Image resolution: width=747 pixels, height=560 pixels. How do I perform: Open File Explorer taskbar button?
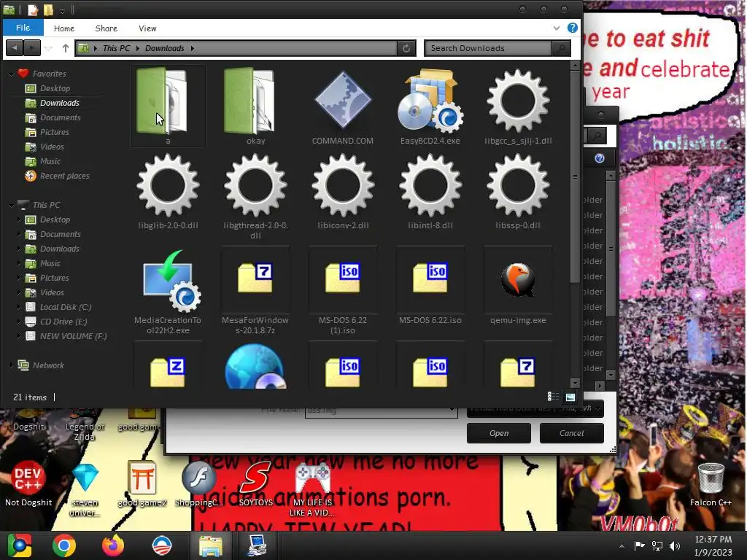(211, 545)
